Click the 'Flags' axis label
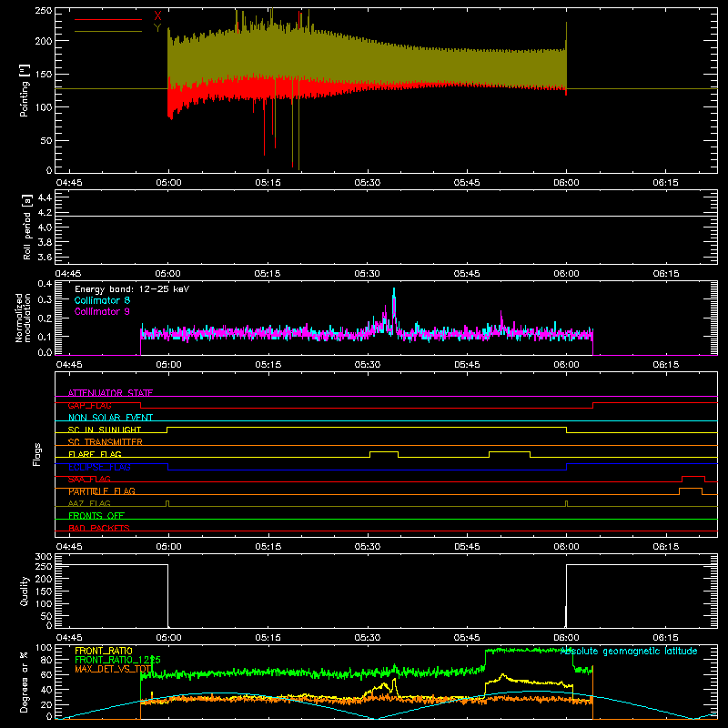Viewport: 728px width, 728px height. 37,454
